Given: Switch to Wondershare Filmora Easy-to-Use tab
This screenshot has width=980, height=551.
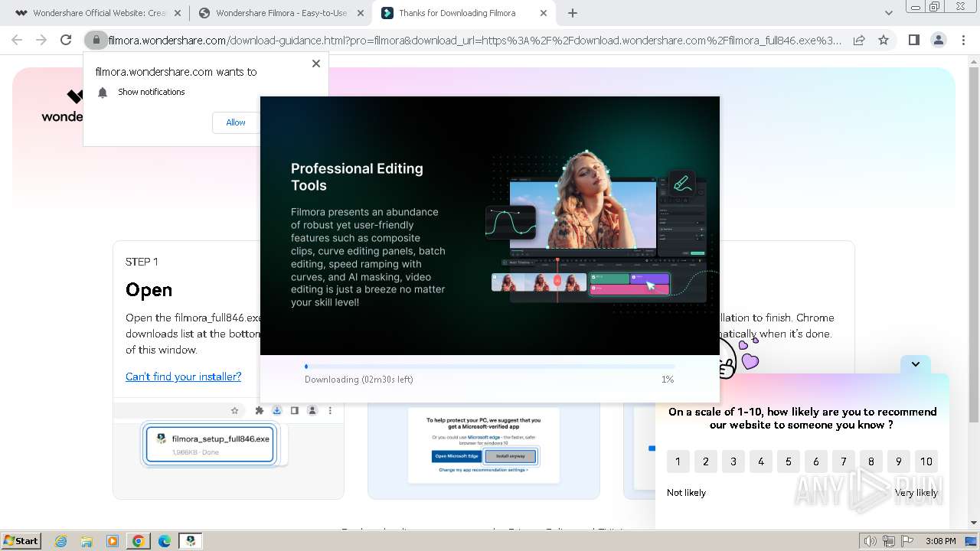Looking at the screenshot, I should pyautogui.click(x=282, y=13).
